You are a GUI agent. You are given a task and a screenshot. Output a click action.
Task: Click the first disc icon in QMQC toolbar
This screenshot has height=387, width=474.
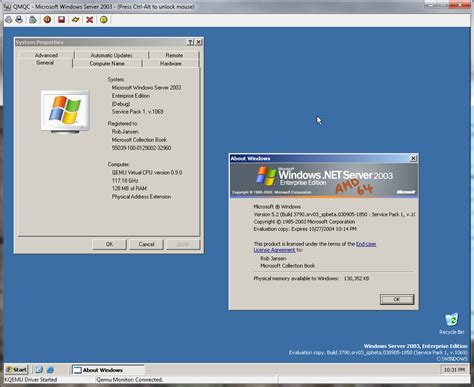coord(9,20)
